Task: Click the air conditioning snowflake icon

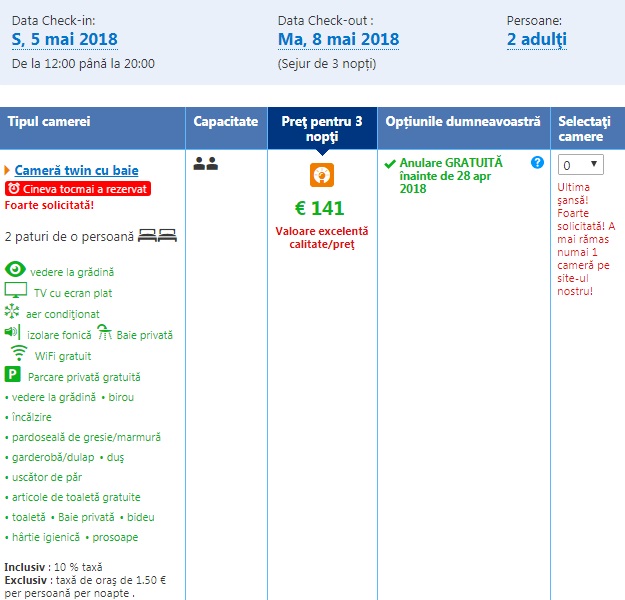Action: point(12,312)
